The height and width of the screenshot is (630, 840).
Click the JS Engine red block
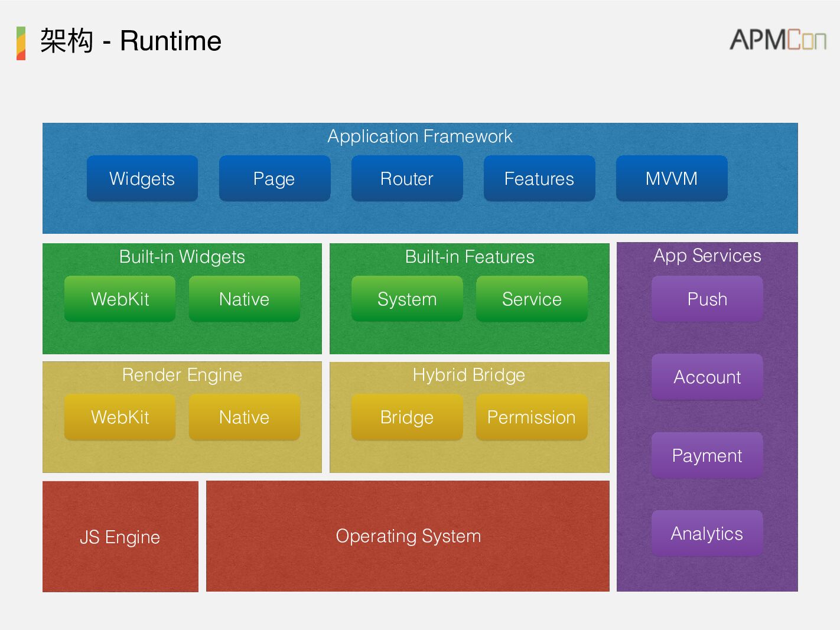pyautogui.click(x=120, y=537)
